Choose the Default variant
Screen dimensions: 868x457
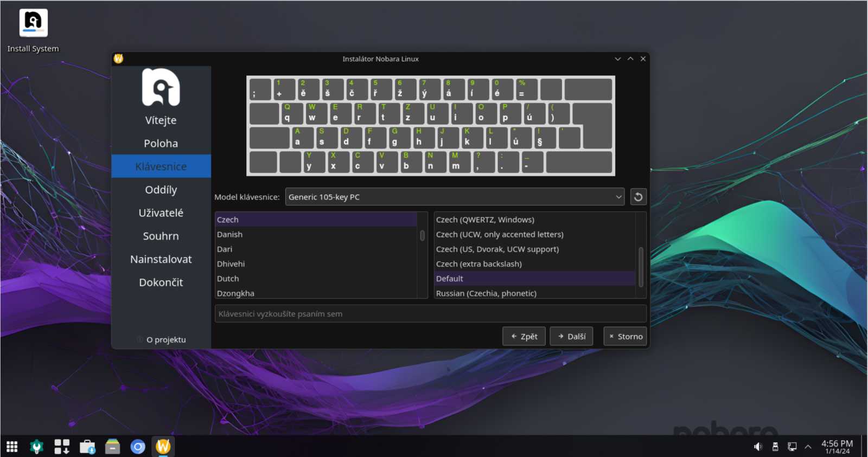535,278
